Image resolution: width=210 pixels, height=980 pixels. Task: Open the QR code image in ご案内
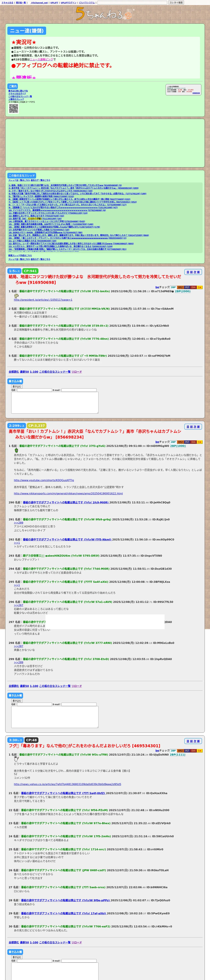tap(13, 108)
